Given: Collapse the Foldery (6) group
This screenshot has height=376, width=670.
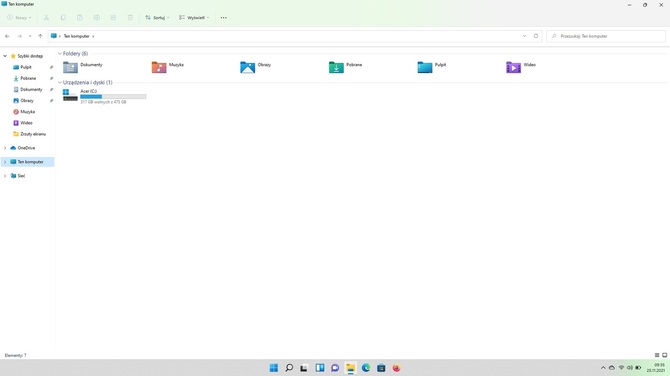Looking at the screenshot, I should [x=60, y=53].
